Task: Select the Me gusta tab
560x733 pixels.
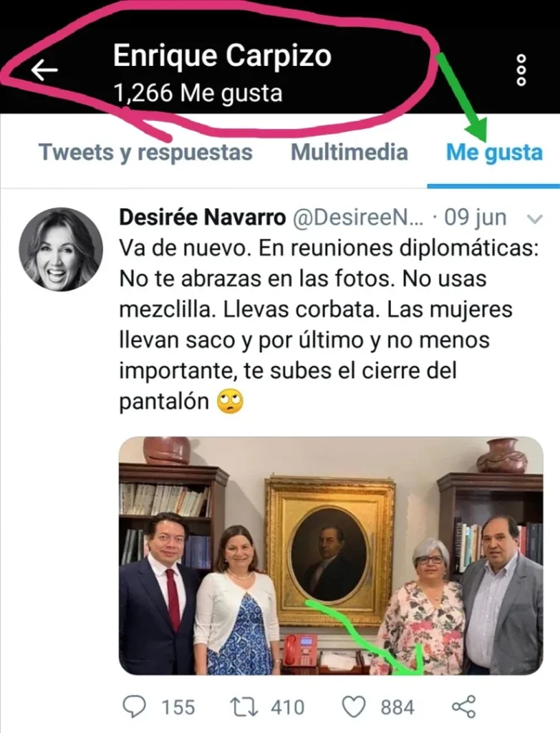Action: point(495,153)
